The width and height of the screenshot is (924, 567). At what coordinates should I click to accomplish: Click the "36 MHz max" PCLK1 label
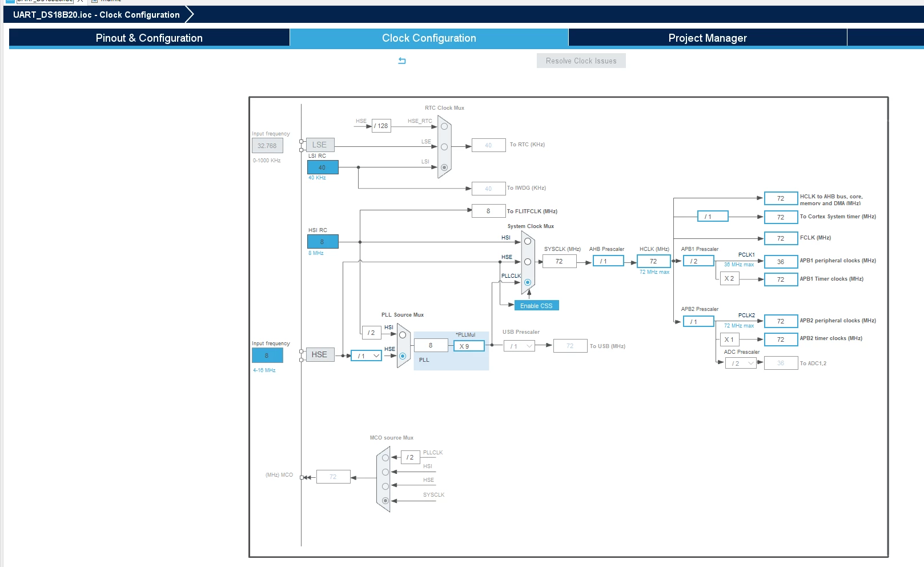(739, 265)
